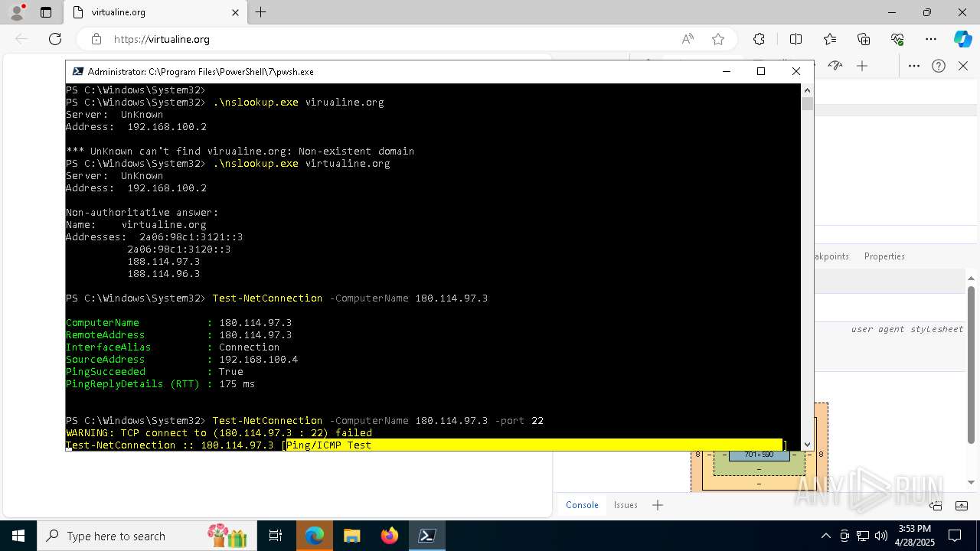Open DevTools customize ellipsis menu
Image resolution: width=980 pixels, height=551 pixels.
(914, 66)
